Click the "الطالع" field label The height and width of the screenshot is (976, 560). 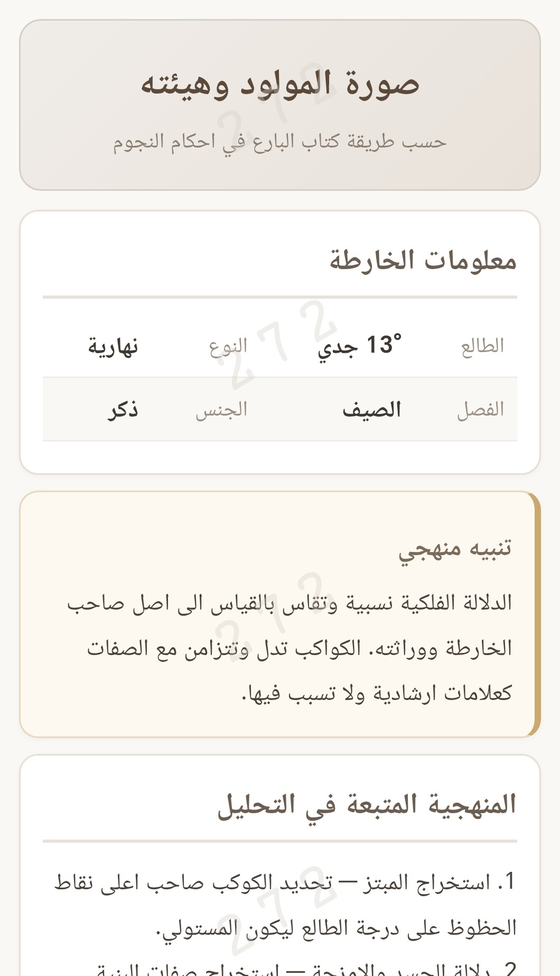482,346
